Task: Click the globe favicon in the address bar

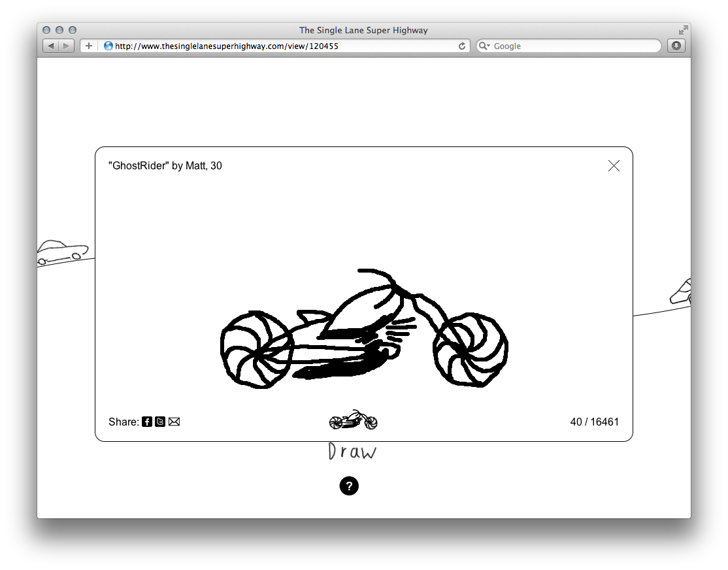Action: [108, 46]
